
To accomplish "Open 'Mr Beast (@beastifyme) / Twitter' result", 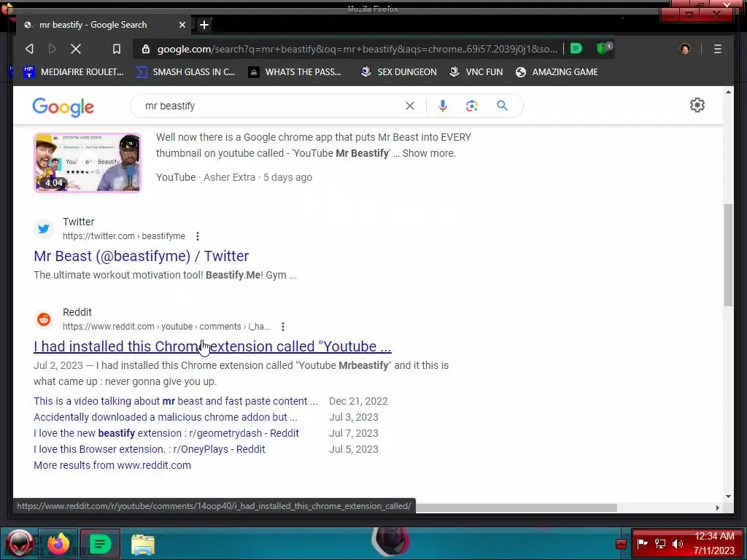I will [141, 256].
